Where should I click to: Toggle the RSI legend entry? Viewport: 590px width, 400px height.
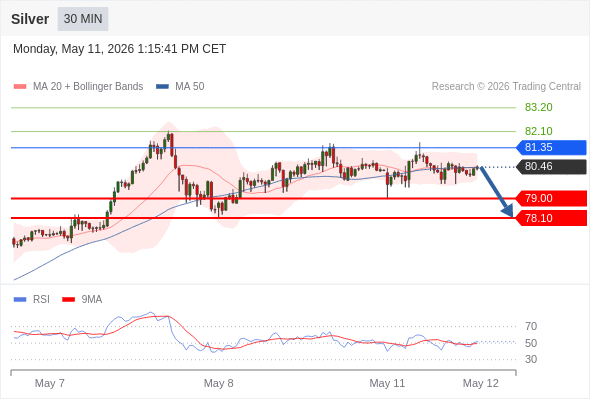(32, 300)
